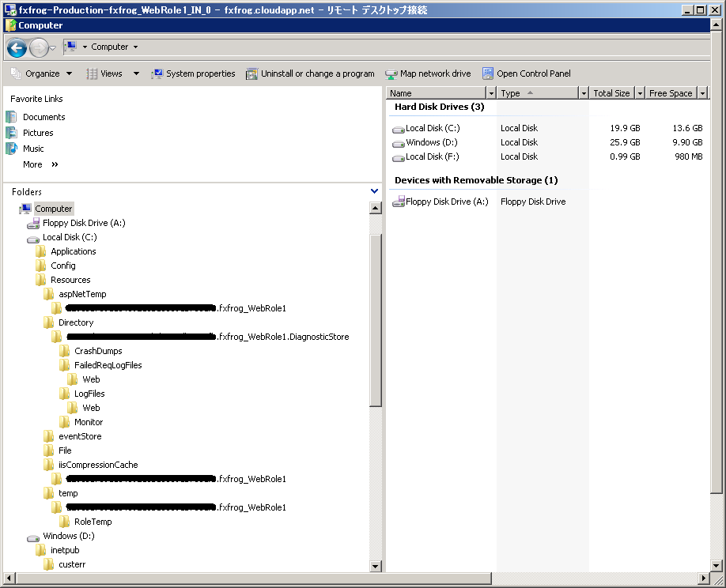Open Music favorite link

(x=33, y=149)
